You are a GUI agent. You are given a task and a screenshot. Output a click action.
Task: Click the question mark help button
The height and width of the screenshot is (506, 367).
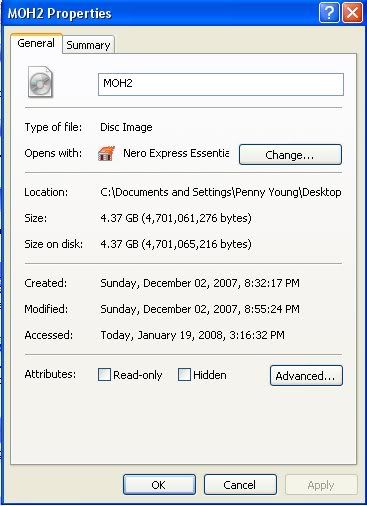[329, 13]
